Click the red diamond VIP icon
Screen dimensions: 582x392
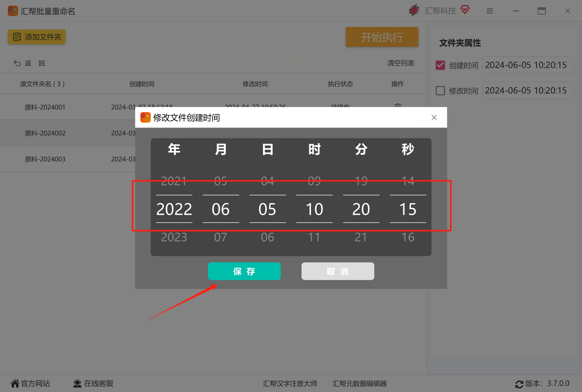(465, 10)
